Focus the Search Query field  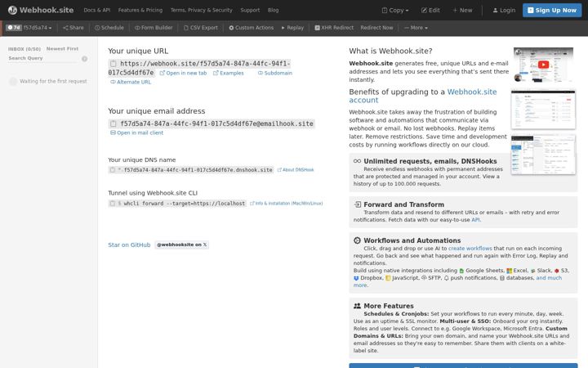43,59
